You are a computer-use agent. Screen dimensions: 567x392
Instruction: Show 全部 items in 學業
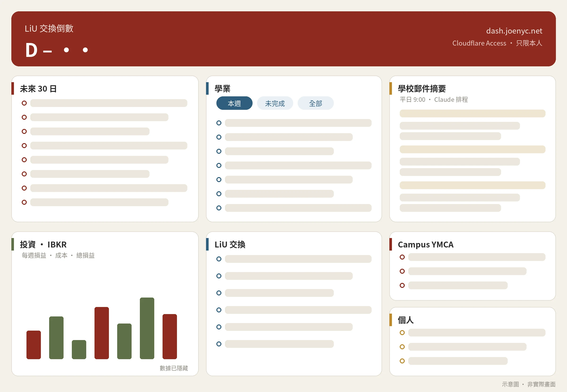[x=315, y=103]
